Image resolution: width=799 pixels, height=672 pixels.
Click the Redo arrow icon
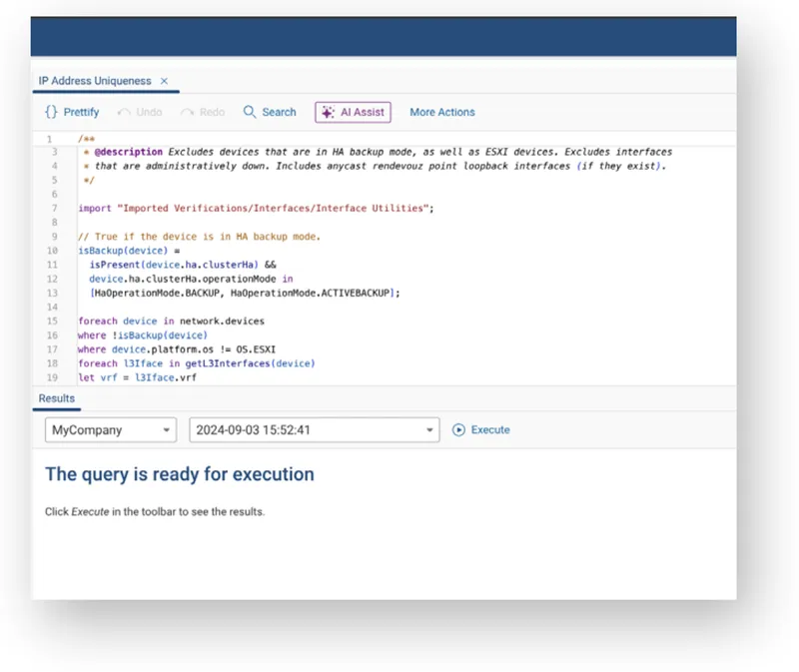(188, 113)
